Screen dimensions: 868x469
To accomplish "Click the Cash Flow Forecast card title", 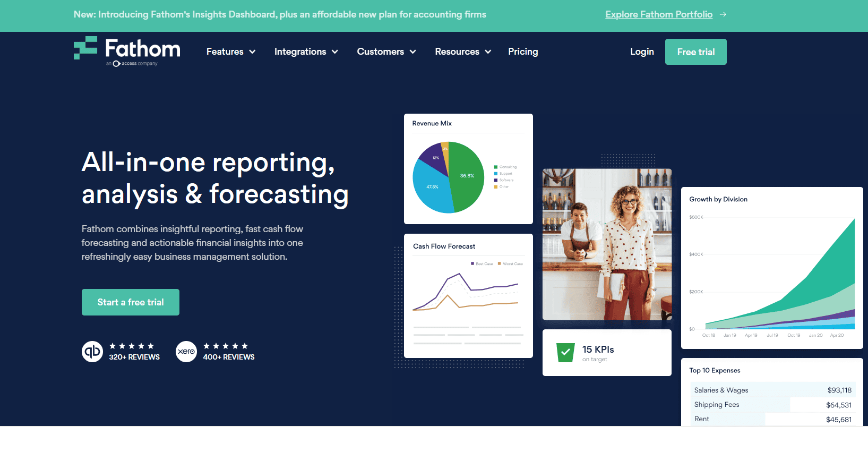I will point(444,246).
